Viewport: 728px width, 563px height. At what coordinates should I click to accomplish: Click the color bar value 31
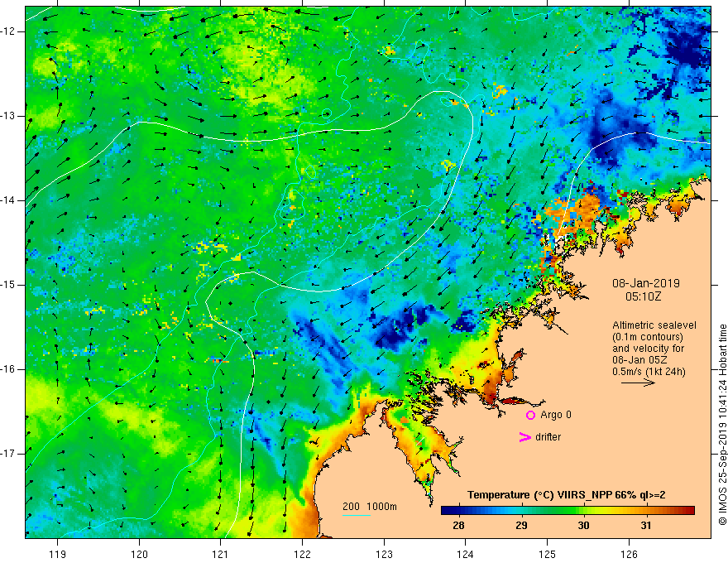[x=645, y=526]
